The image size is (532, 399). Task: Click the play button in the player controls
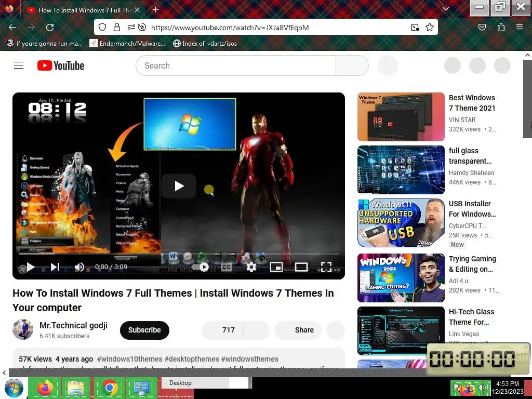click(31, 267)
